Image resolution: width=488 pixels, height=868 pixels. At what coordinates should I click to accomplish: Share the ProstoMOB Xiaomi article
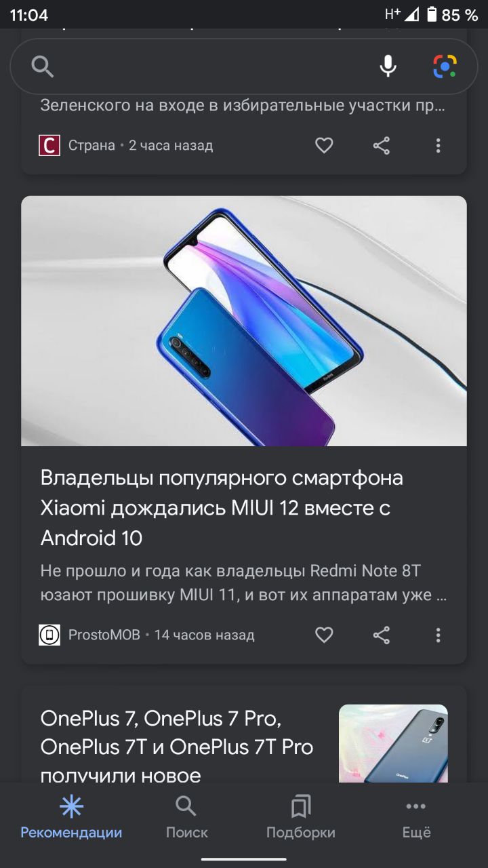coord(382,635)
